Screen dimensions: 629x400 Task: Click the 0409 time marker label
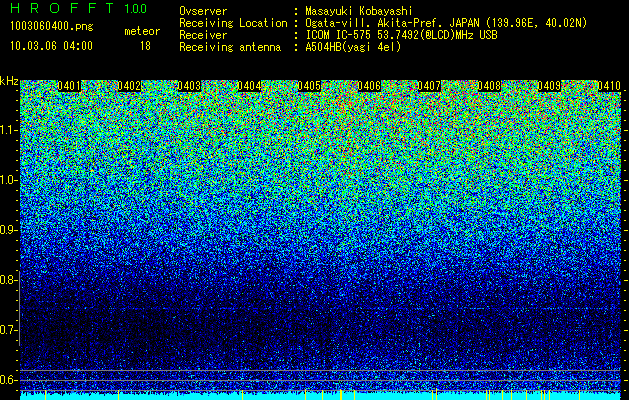(549, 86)
